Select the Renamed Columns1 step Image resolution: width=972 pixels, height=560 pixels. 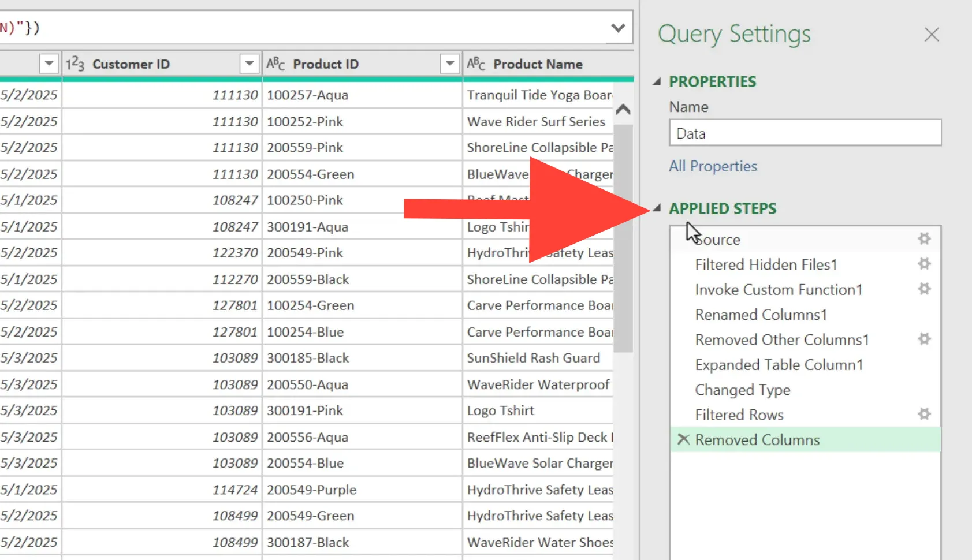pyautogui.click(x=761, y=315)
